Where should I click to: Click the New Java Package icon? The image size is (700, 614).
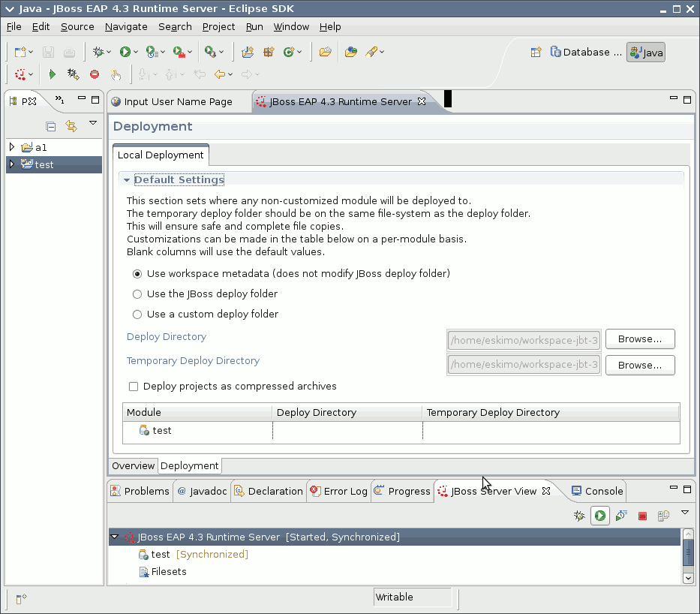tap(269, 53)
